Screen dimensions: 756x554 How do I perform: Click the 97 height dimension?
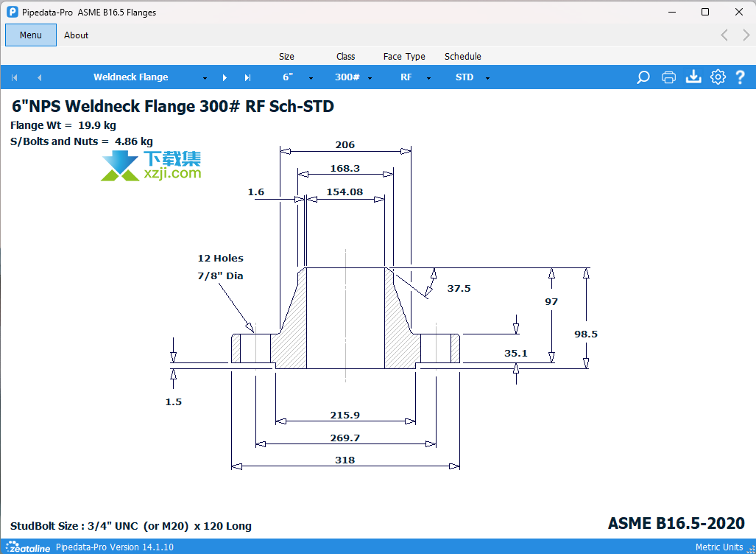[551, 301]
